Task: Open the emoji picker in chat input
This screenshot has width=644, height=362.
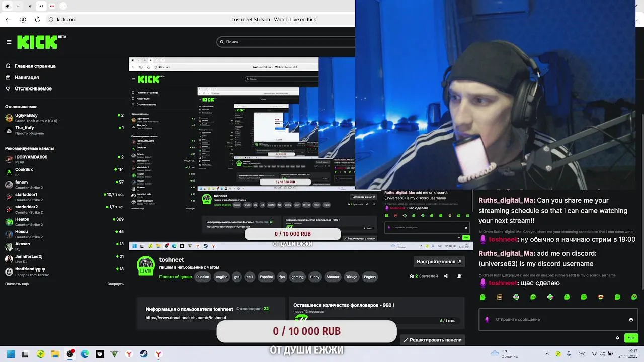Action: click(x=631, y=319)
